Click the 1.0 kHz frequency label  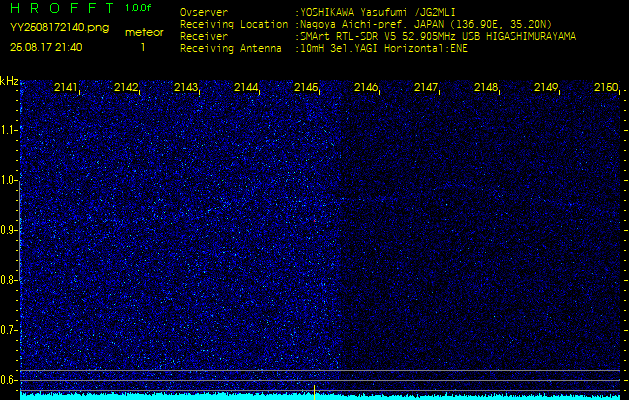8,180
